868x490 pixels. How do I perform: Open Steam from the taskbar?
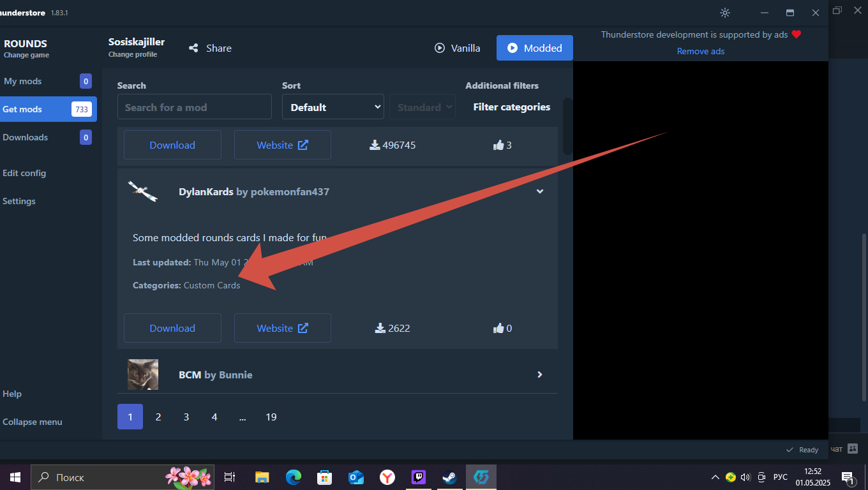click(449, 477)
